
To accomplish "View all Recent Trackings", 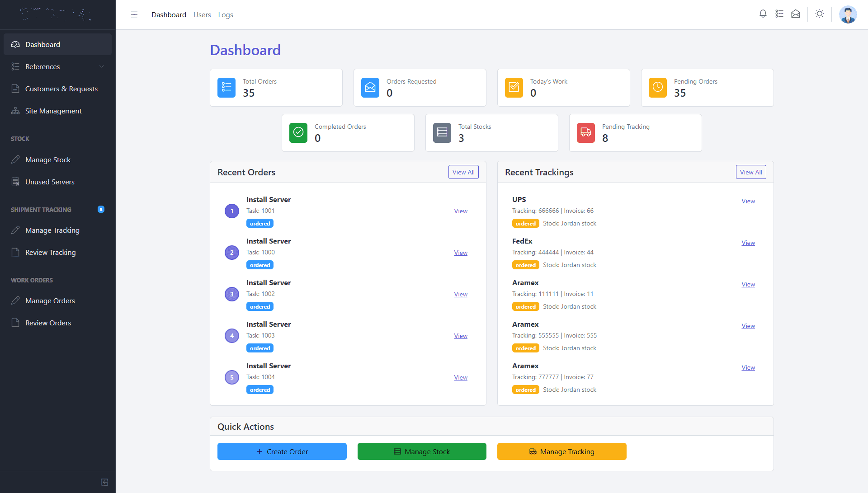I will 751,172.
